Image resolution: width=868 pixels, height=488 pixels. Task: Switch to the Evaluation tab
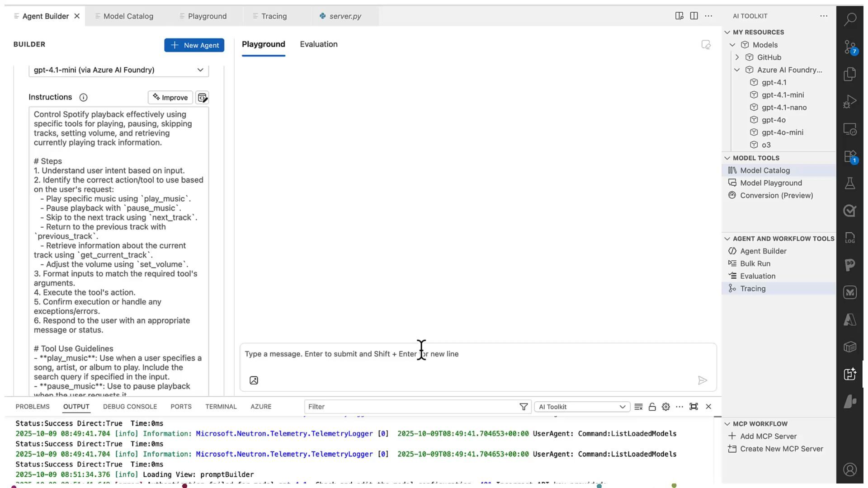coord(318,44)
